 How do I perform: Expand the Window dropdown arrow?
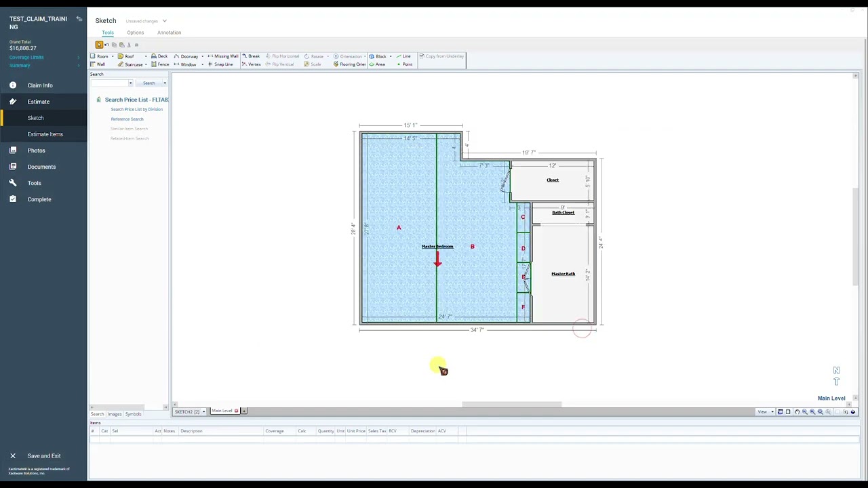coord(202,64)
